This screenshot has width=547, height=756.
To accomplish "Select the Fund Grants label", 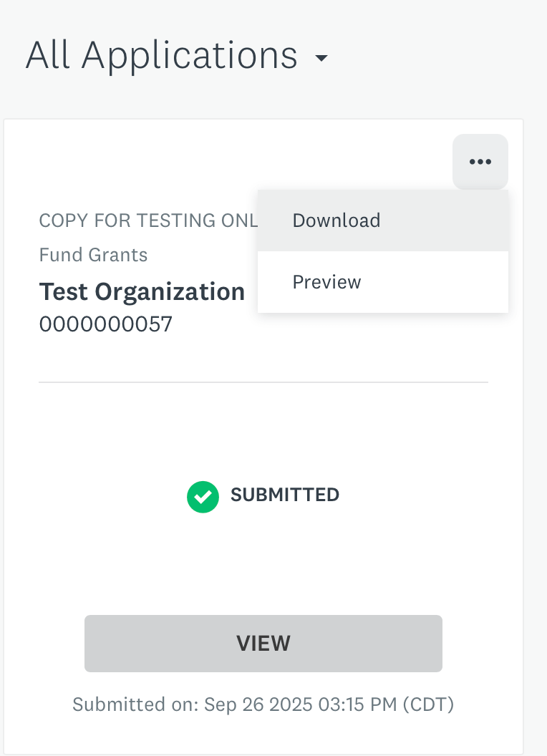I will tap(92, 255).
